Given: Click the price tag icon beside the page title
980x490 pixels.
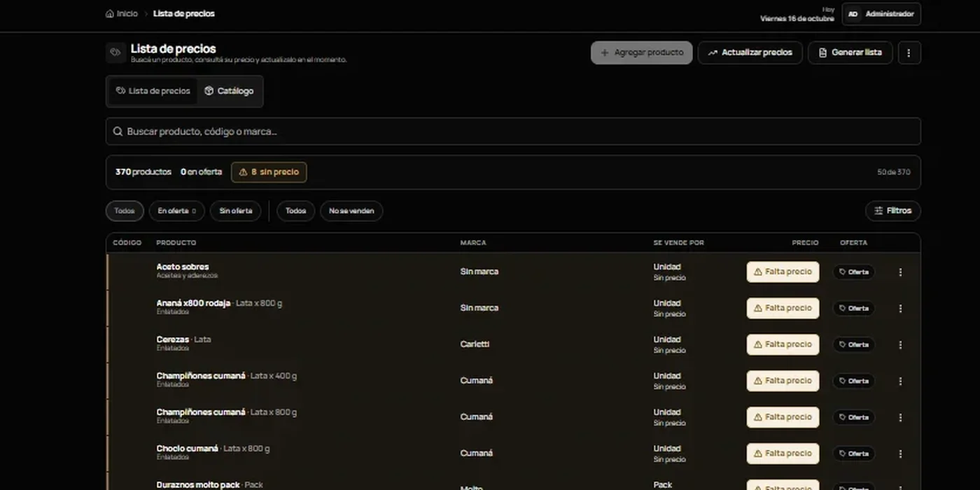Looking at the screenshot, I should click(115, 52).
